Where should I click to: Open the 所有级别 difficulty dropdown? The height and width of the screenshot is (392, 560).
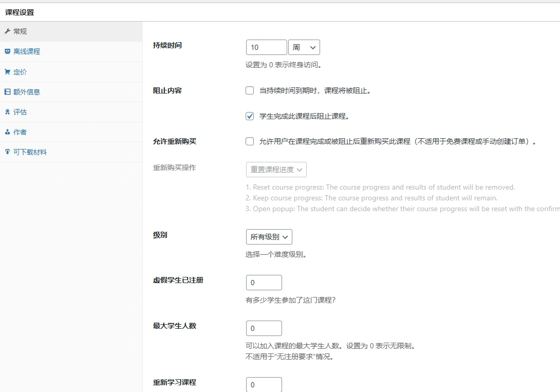269,236
